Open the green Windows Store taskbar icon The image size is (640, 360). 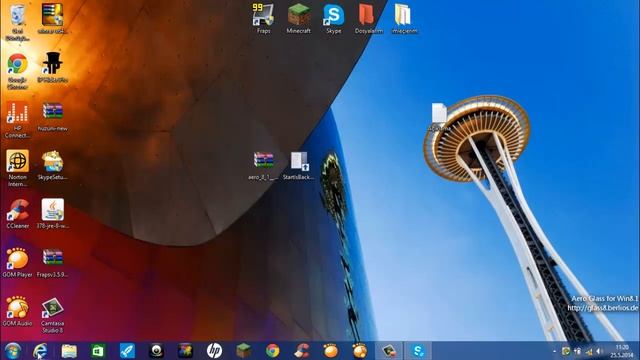click(x=98, y=351)
